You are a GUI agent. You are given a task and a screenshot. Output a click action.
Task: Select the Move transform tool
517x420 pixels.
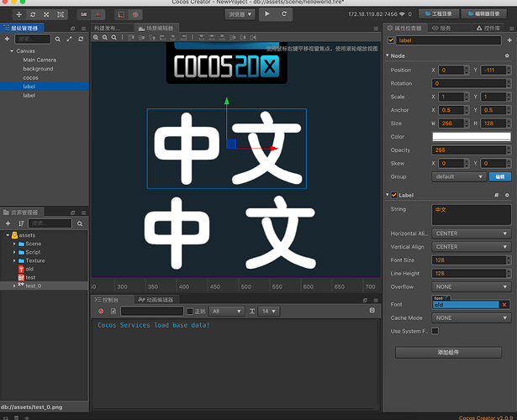pyautogui.click(x=19, y=14)
